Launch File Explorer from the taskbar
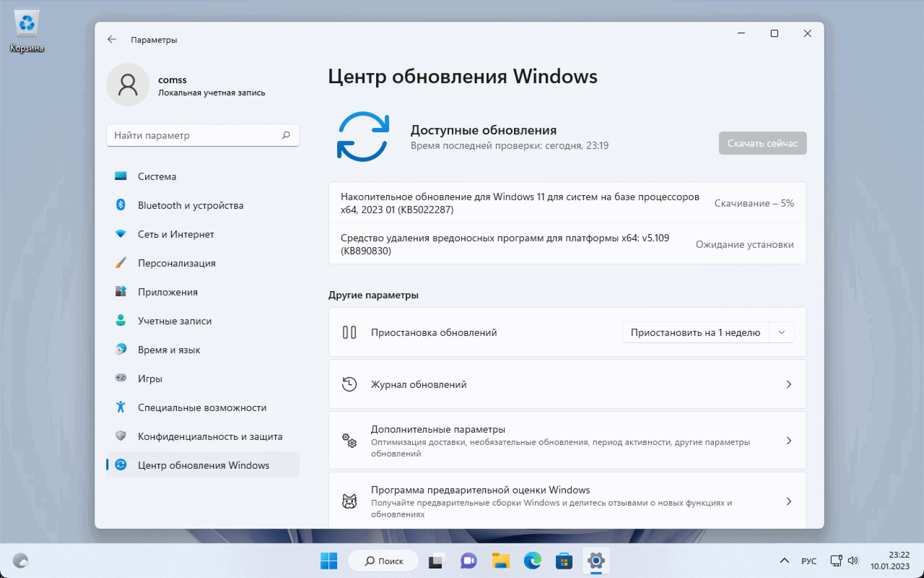 coord(501,561)
